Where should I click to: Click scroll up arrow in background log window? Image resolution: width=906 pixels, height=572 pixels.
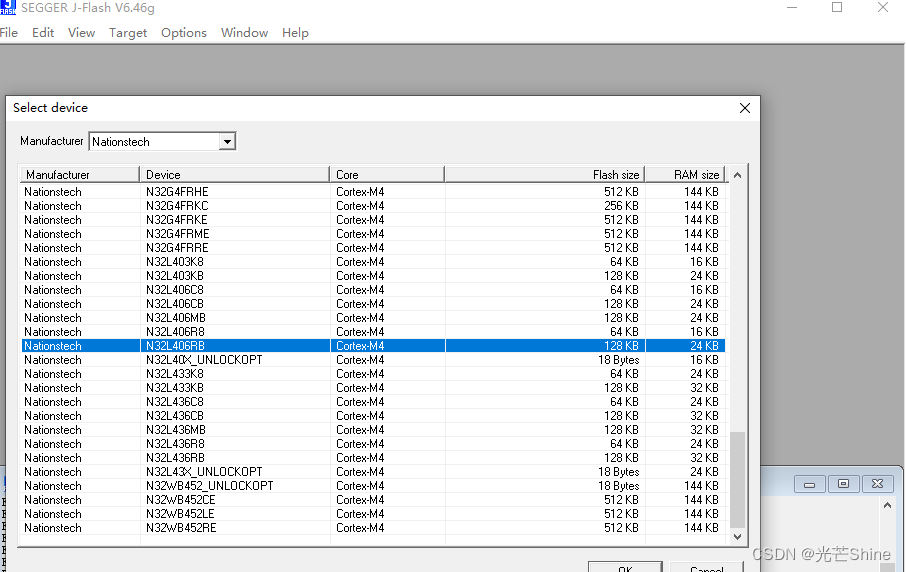[x=888, y=506]
